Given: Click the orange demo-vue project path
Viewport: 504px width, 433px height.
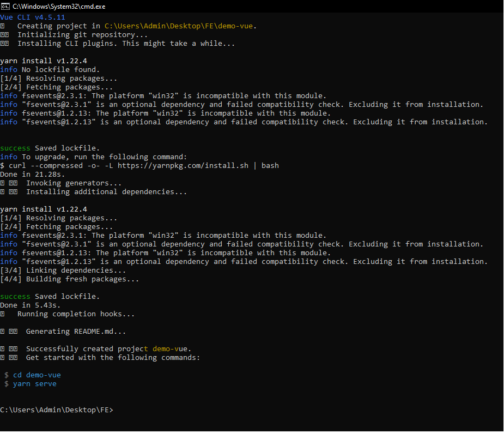Looking at the screenshot, I should (x=180, y=26).
